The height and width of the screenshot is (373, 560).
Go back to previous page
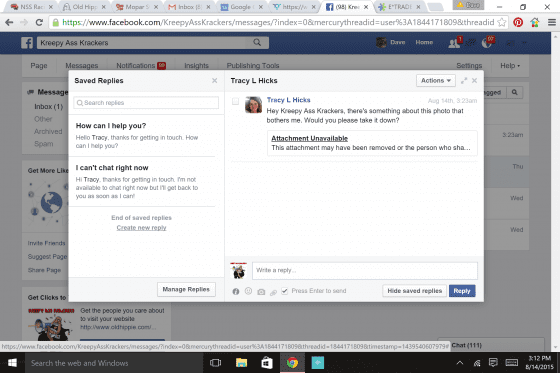click(x=9, y=23)
